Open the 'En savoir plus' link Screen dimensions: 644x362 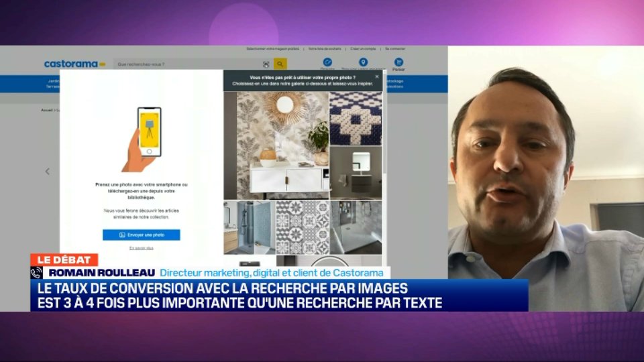142,248
